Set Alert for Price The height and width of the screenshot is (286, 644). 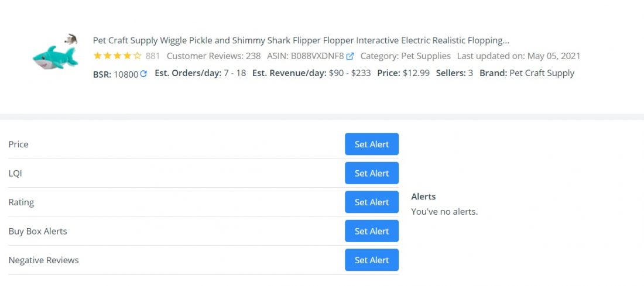(372, 144)
